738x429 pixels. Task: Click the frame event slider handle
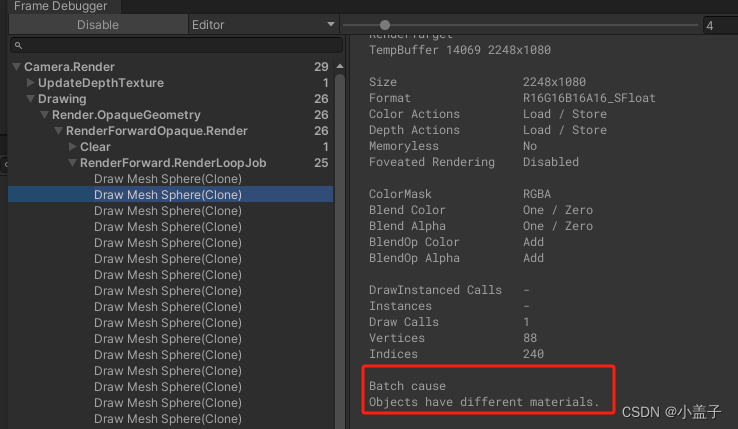click(385, 25)
